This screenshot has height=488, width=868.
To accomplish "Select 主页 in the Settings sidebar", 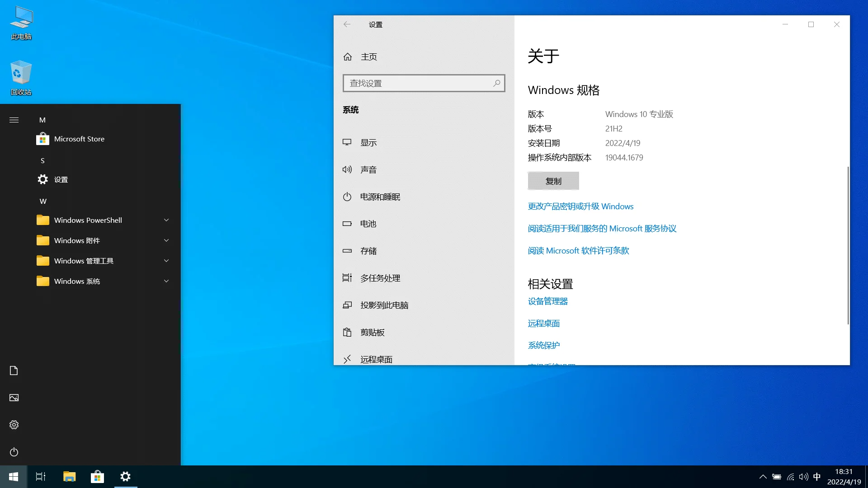I will tap(368, 56).
